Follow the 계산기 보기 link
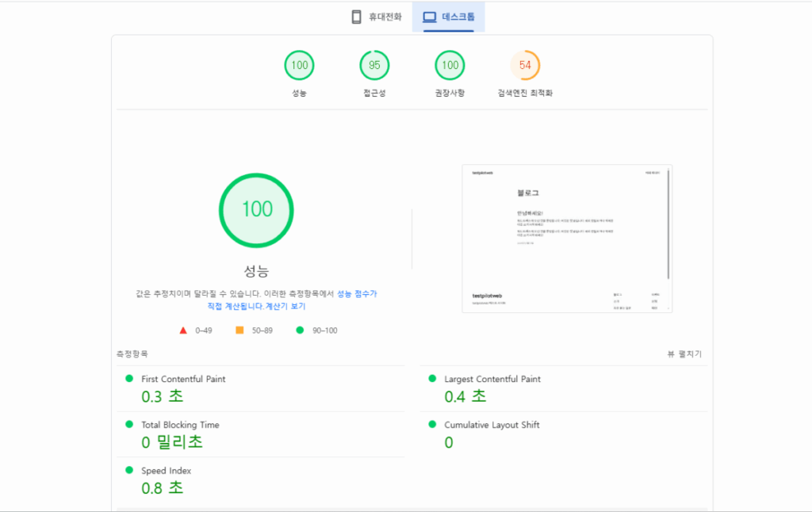The image size is (812, 512). tap(285, 306)
